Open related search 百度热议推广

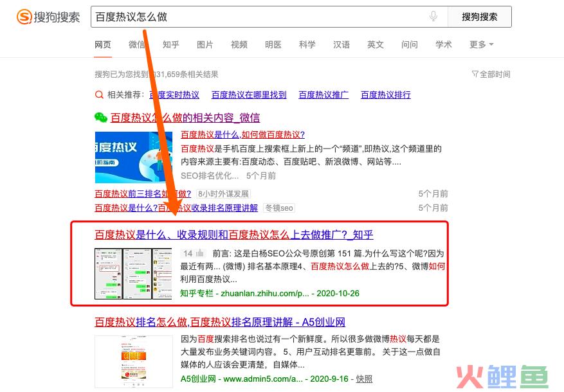[x=323, y=95]
